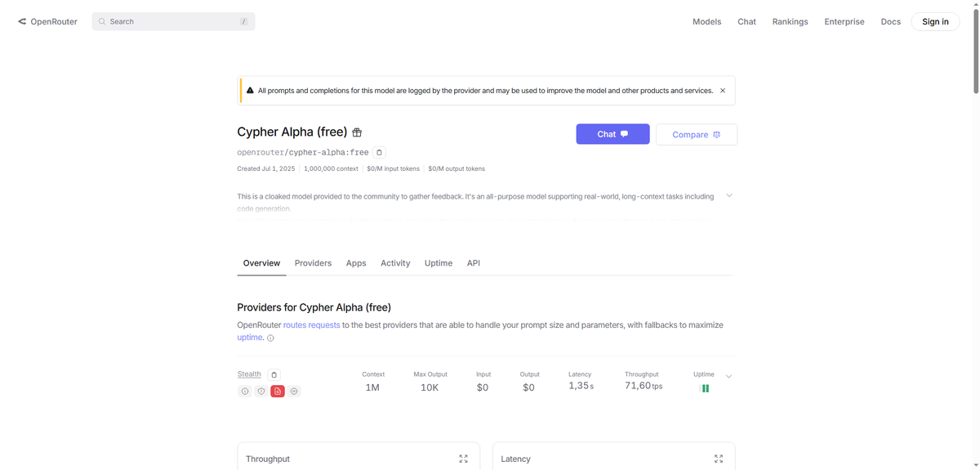Focus the Search input field

[173, 21]
